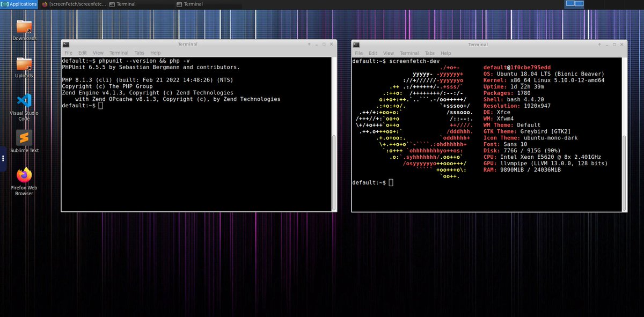
Task: Click the 'RAM: 9890MiB / 24036MiB' line
Action: [522, 170]
